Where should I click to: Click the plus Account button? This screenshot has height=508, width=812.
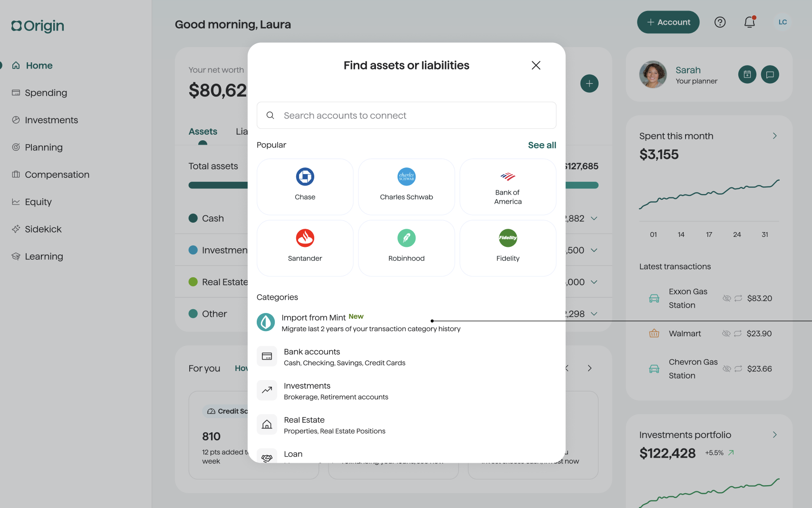(668, 22)
